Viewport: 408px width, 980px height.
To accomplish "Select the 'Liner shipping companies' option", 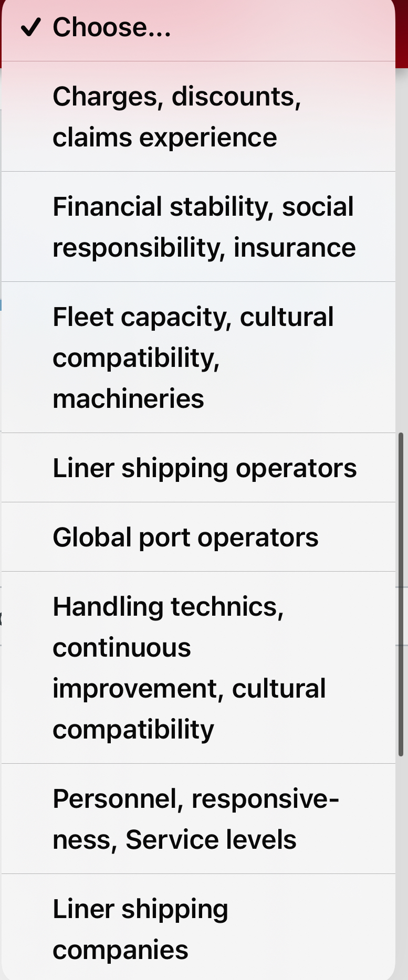I will [x=198, y=927].
